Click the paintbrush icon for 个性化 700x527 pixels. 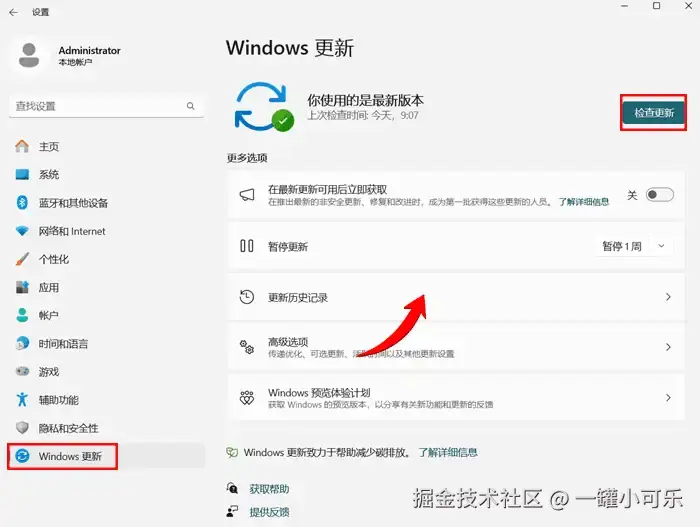point(22,259)
